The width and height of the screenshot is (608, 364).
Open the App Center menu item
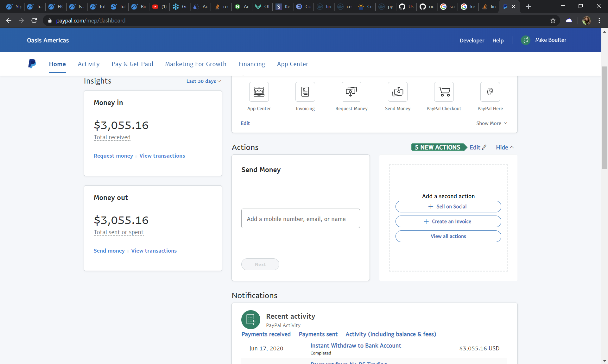(x=293, y=64)
